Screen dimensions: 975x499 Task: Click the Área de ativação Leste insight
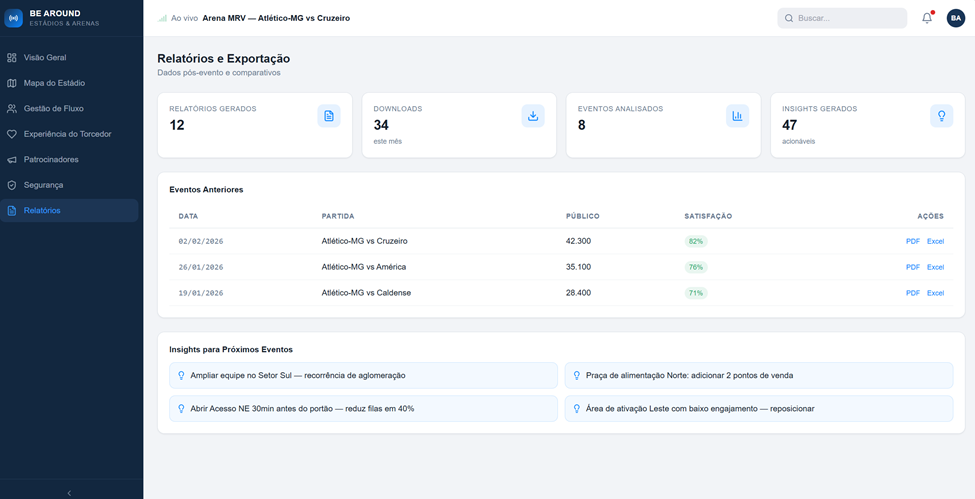759,409
